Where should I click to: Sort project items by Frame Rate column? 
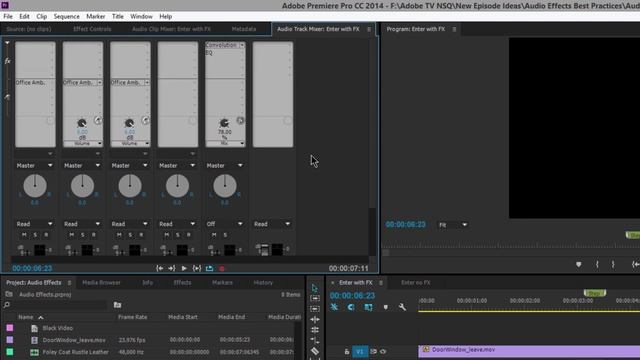(x=133, y=317)
